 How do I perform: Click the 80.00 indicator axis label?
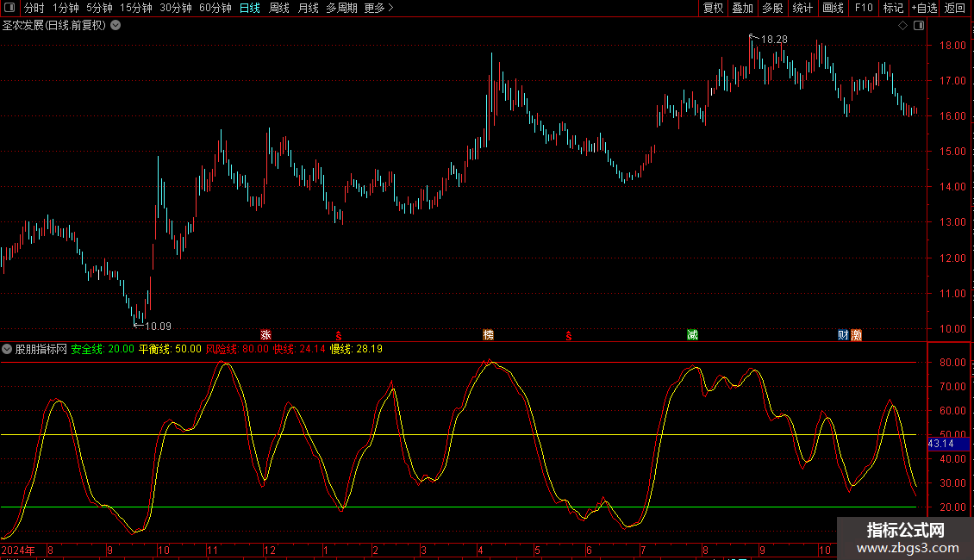point(952,363)
